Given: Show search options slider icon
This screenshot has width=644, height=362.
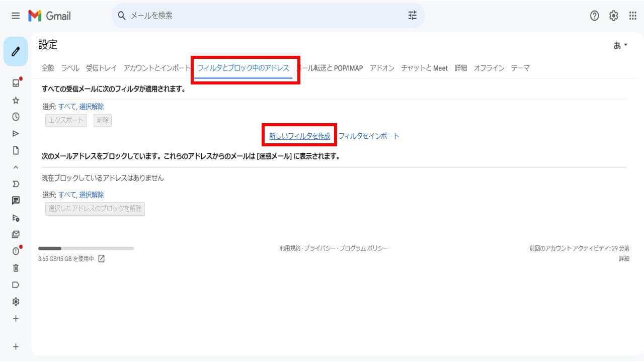Looking at the screenshot, I should click(413, 16).
